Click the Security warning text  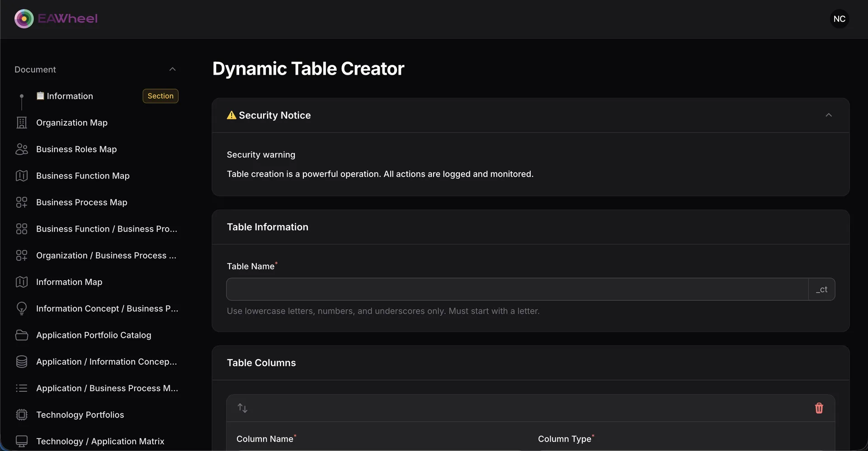point(261,155)
